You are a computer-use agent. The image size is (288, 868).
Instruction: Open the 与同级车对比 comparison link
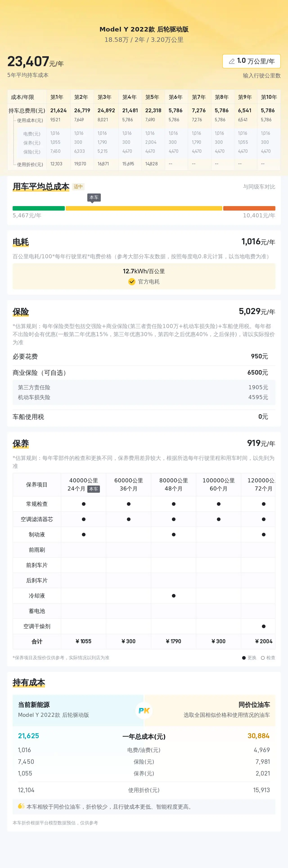259,187
